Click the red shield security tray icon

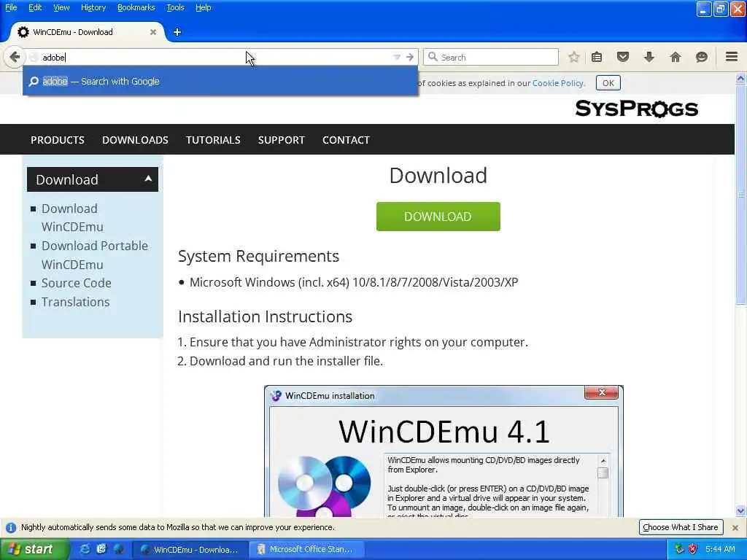[x=693, y=549]
